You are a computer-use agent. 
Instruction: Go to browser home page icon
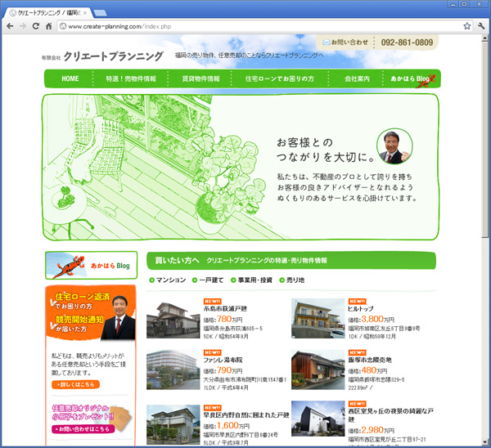(49, 26)
